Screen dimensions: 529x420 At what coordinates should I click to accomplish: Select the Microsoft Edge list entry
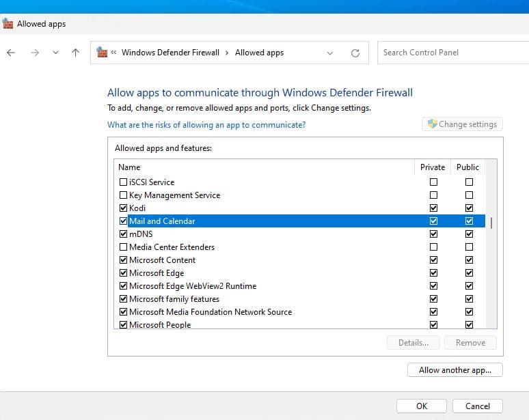[157, 273]
